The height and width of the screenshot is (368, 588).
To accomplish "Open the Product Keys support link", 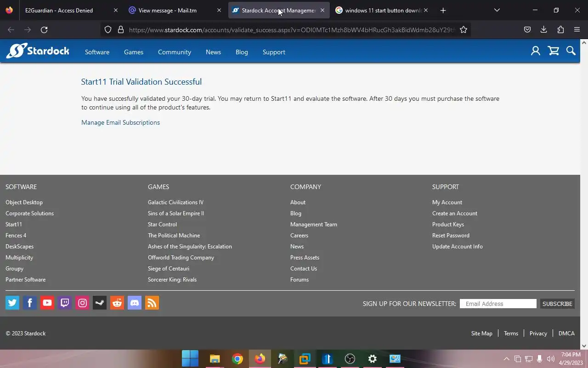I will pyautogui.click(x=448, y=224).
